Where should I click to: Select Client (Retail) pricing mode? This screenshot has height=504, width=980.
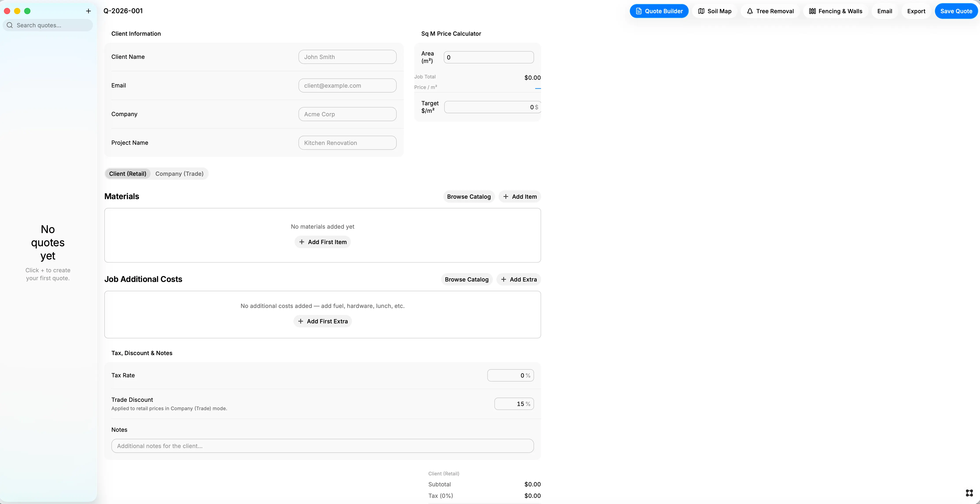pos(127,174)
